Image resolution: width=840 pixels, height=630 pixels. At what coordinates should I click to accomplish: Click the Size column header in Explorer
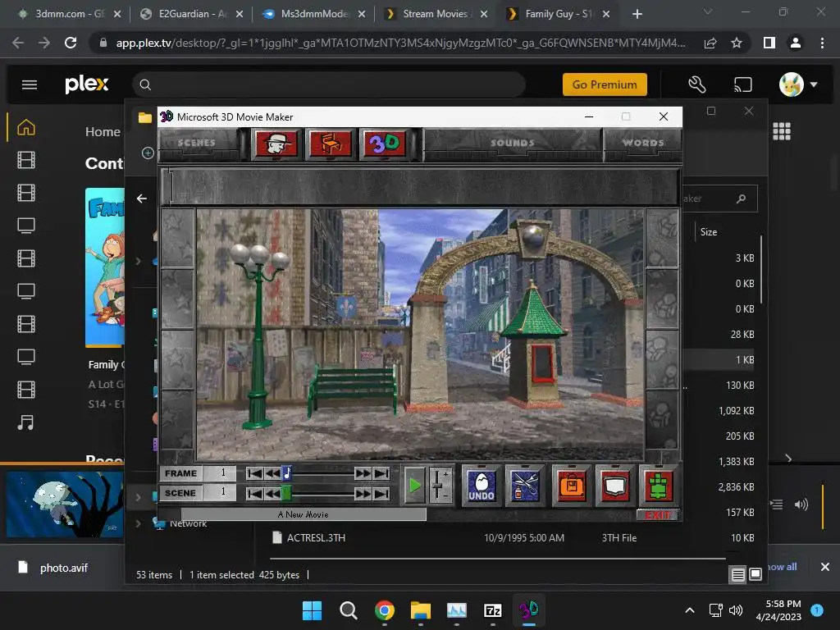tap(708, 232)
